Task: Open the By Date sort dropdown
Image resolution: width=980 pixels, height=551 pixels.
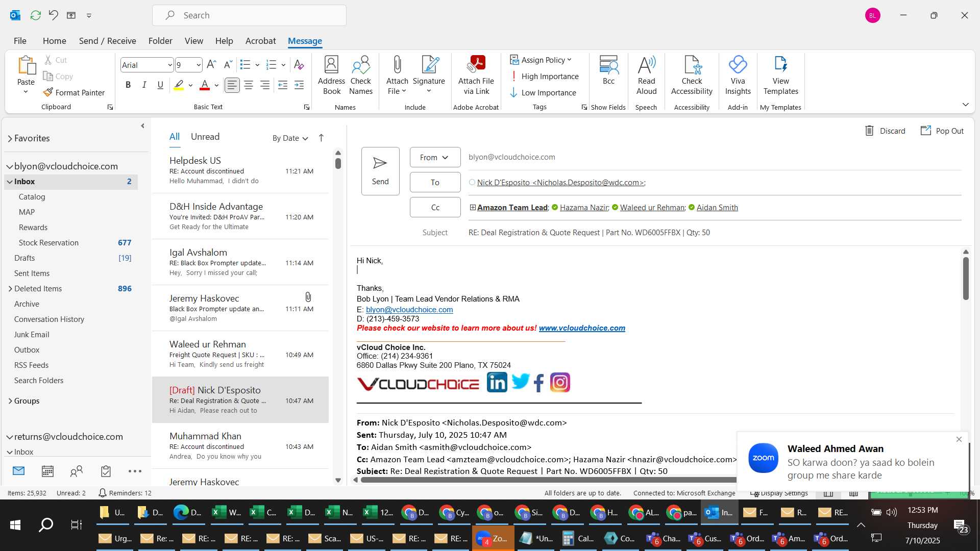Action: pos(290,138)
